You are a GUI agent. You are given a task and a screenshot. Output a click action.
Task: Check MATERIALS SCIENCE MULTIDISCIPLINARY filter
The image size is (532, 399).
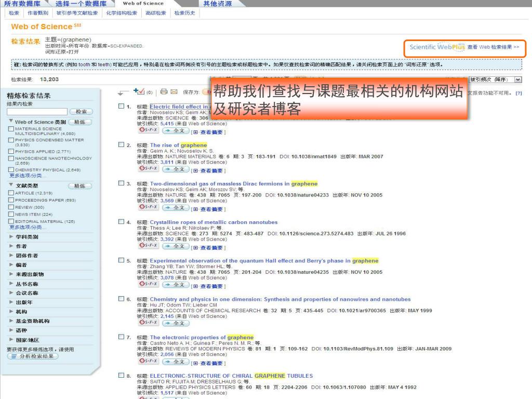[x=11, y=129]
